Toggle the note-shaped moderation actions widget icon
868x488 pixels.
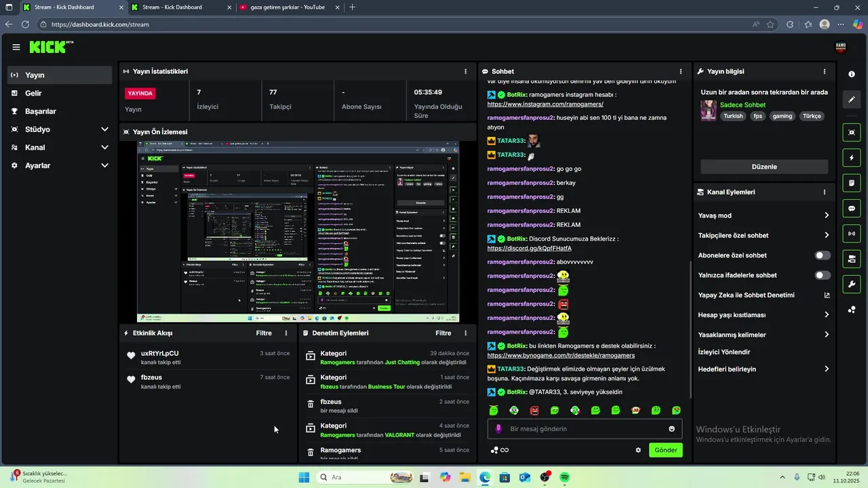(852, 183)
